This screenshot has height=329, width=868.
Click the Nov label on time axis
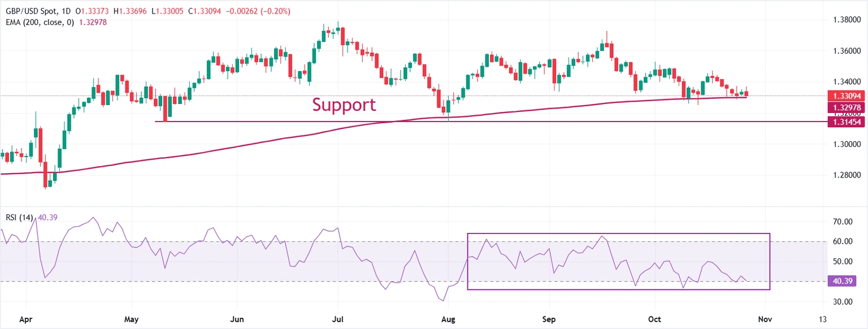click(764, 319)
